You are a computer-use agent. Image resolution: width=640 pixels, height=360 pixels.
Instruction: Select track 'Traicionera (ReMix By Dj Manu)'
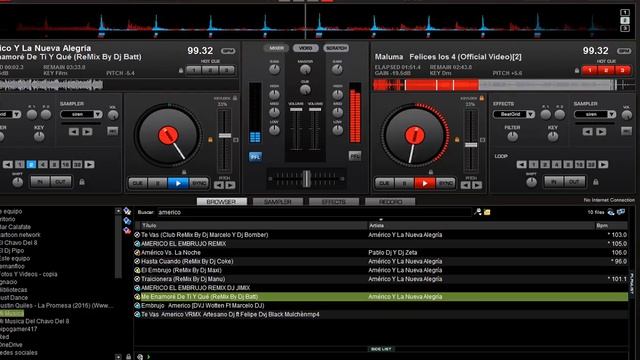[x=381, y=279]
